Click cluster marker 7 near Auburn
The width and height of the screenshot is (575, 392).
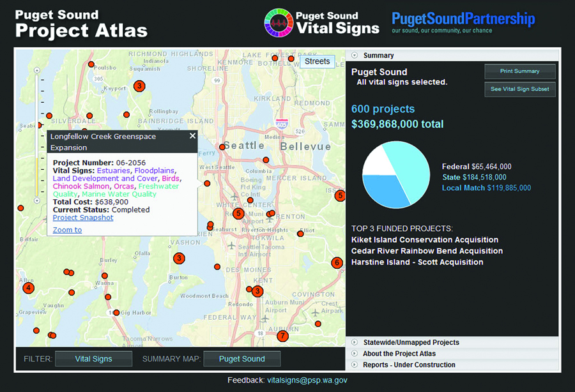pyautogui.click(x=282, y=336)
